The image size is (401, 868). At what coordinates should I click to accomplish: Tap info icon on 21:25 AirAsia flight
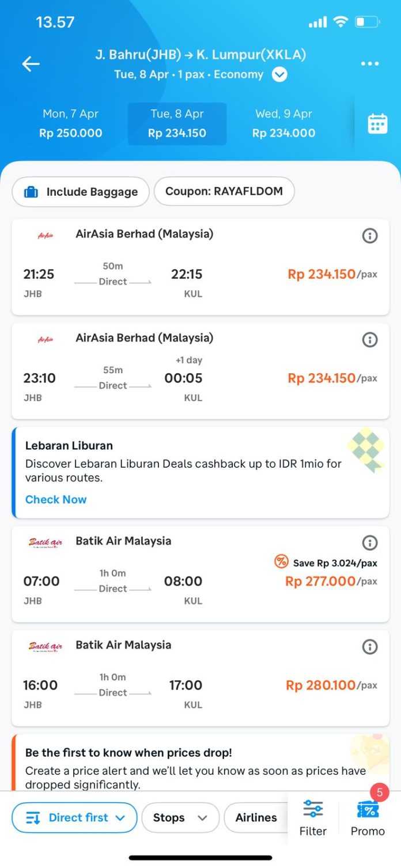coord(370,236)
